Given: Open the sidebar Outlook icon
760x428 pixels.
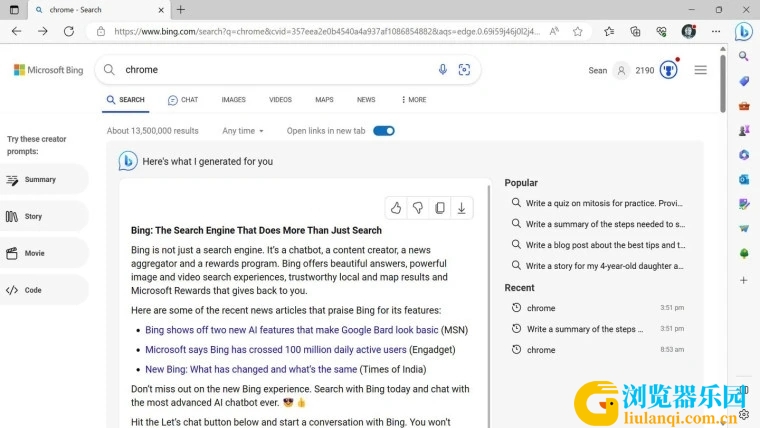Looking at the screenshot, I should click(x=744, y=179).
